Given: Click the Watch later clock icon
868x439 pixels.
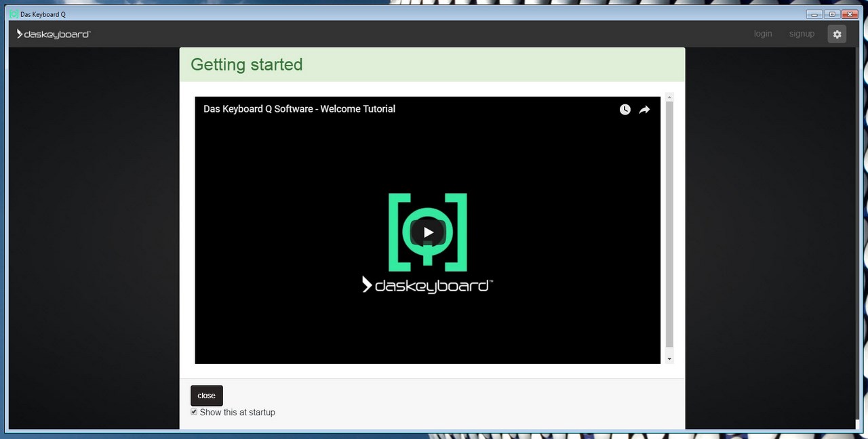Looking at the screenshot, I should click(x=625, y=109).
